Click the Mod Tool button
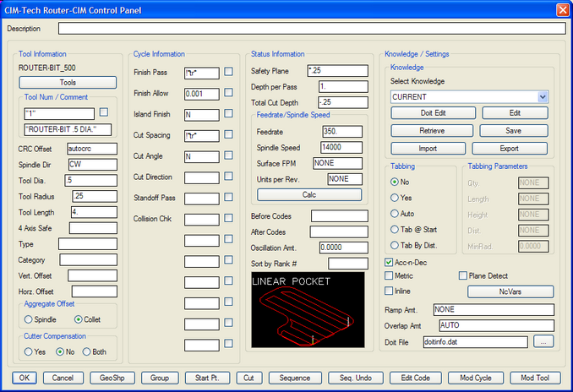The image size is (573, 392). [535, 378]
